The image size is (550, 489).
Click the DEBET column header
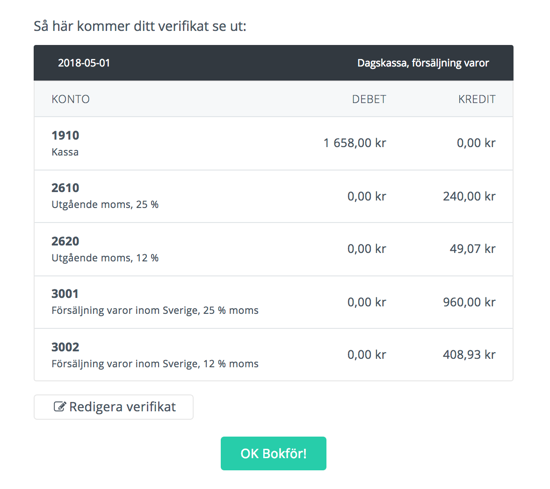(369, 99)
